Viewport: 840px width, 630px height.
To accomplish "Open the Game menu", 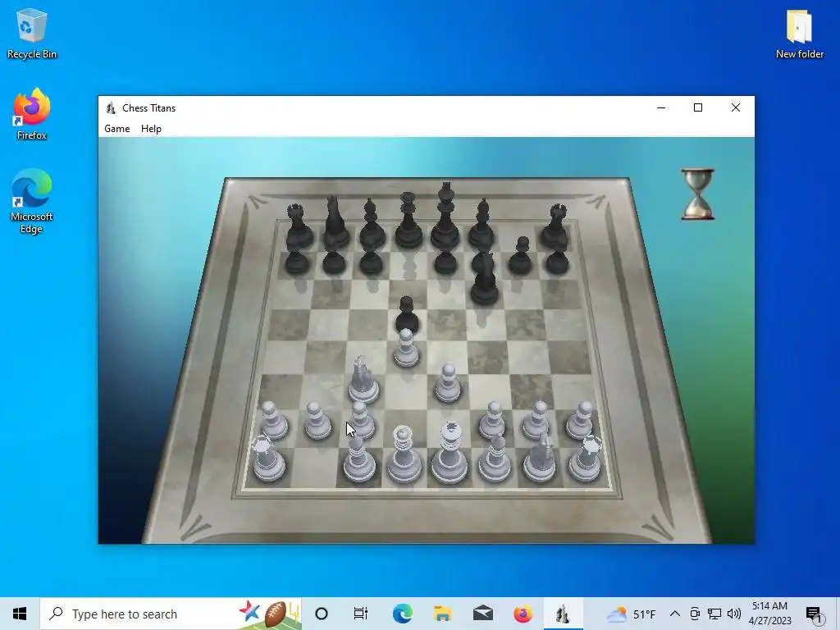I will pos(116,129).
